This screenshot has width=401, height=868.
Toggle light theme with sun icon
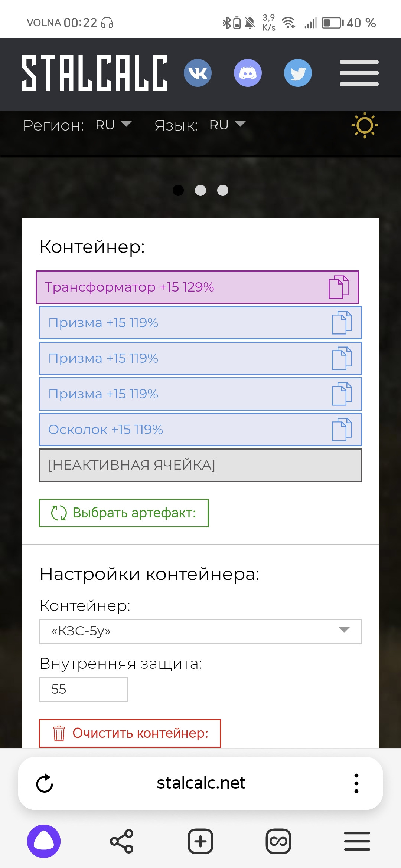click(x=365, y=125)
